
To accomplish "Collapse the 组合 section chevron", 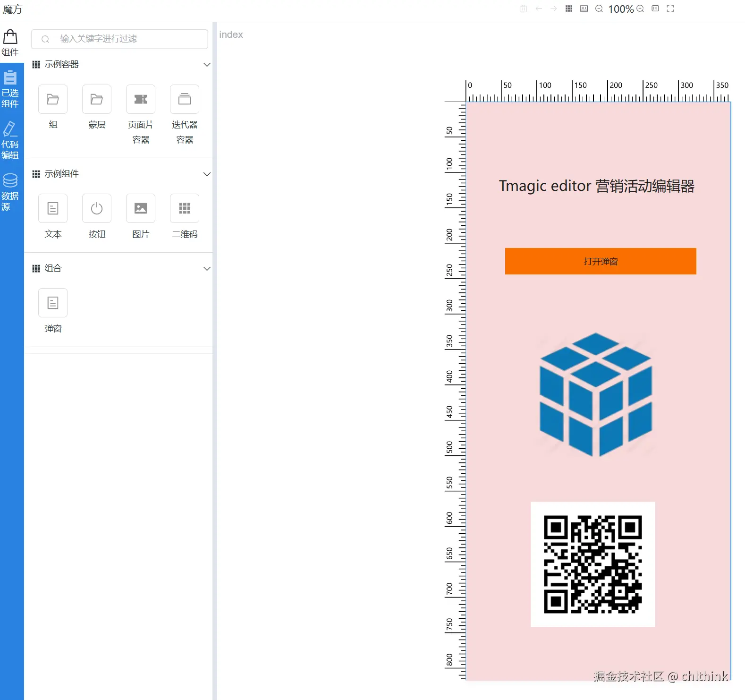I will (207, 269).
